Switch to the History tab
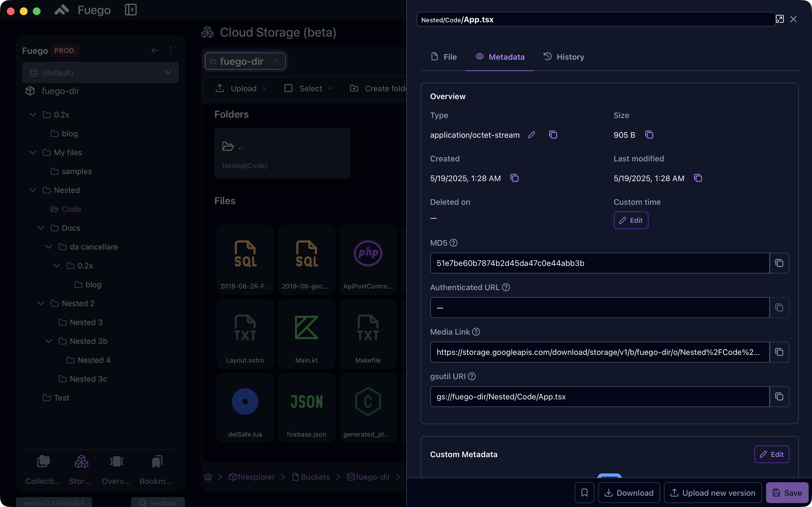 pos(564,57)
